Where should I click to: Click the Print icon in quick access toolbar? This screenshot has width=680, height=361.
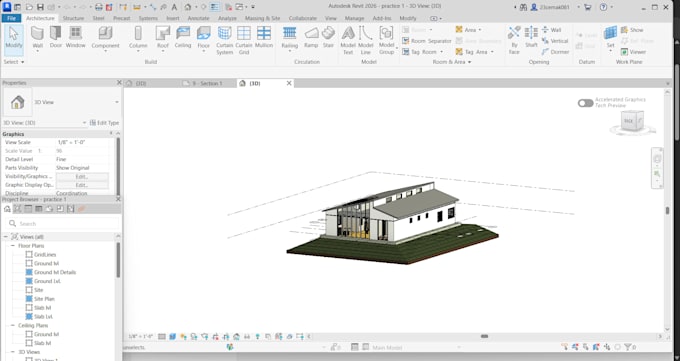[x=99, y=7]
